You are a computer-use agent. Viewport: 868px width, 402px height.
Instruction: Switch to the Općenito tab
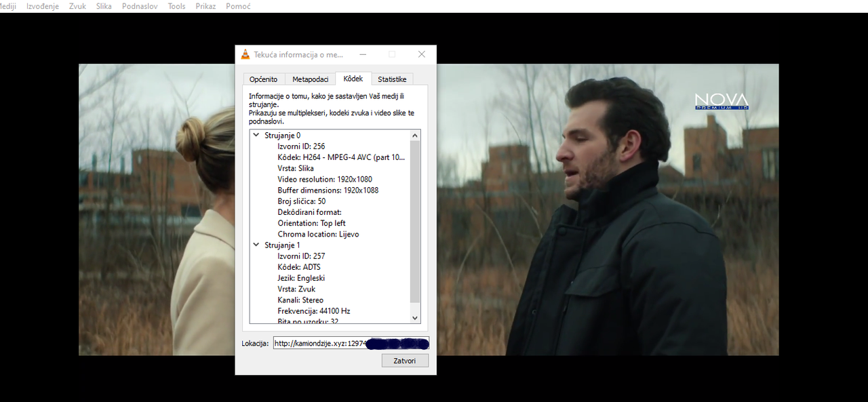pos(263,79)
